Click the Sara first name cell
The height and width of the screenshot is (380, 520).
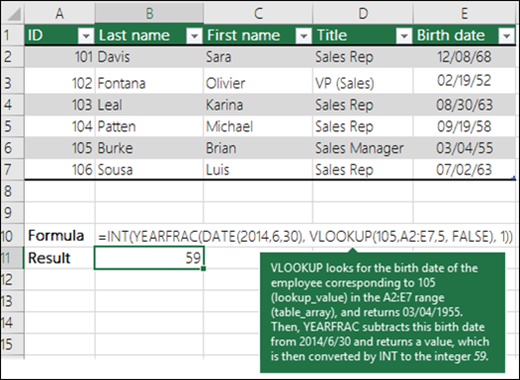[258, 57]
